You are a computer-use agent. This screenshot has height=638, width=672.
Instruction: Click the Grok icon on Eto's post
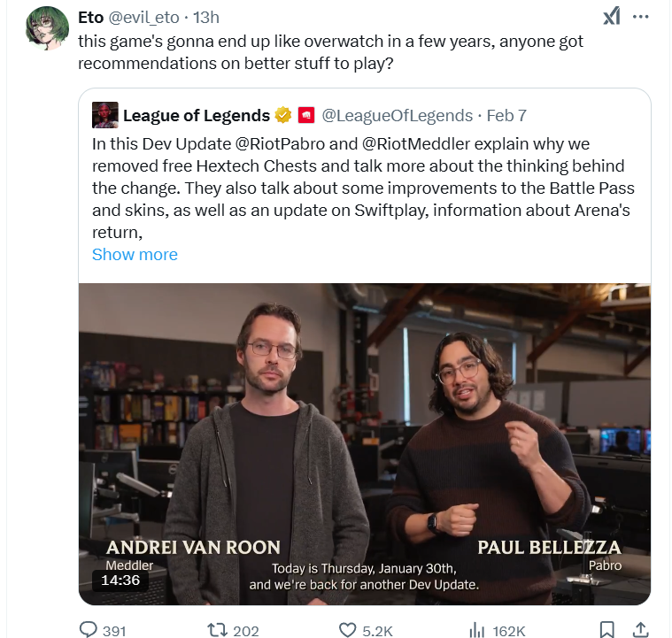(611, 17)
